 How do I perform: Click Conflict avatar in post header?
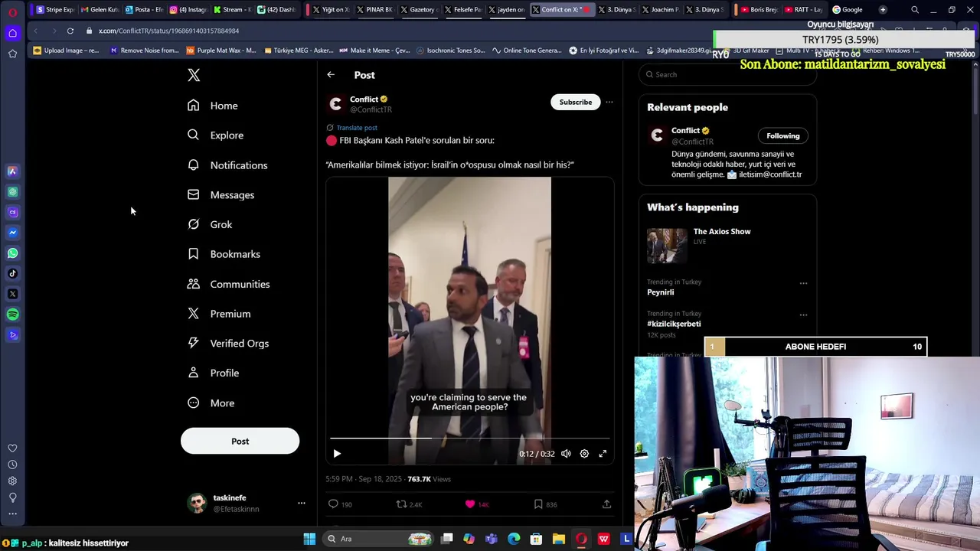(x=335, y=104)
